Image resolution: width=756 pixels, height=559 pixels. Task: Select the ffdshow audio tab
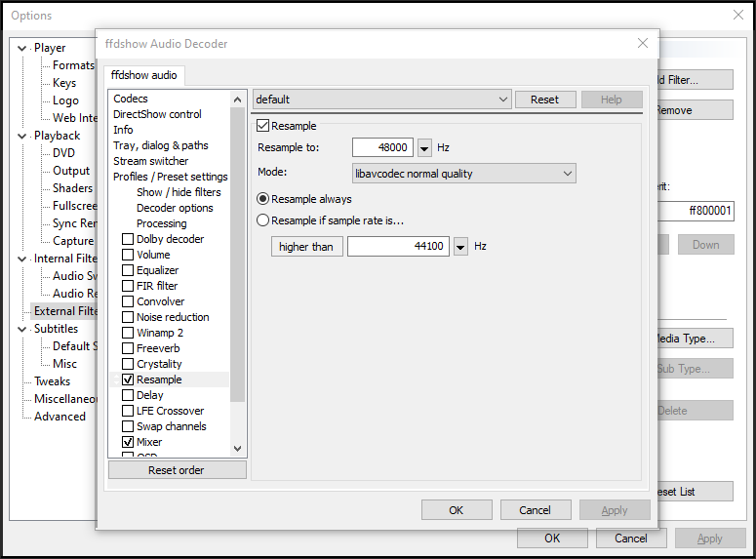(143, 75)
